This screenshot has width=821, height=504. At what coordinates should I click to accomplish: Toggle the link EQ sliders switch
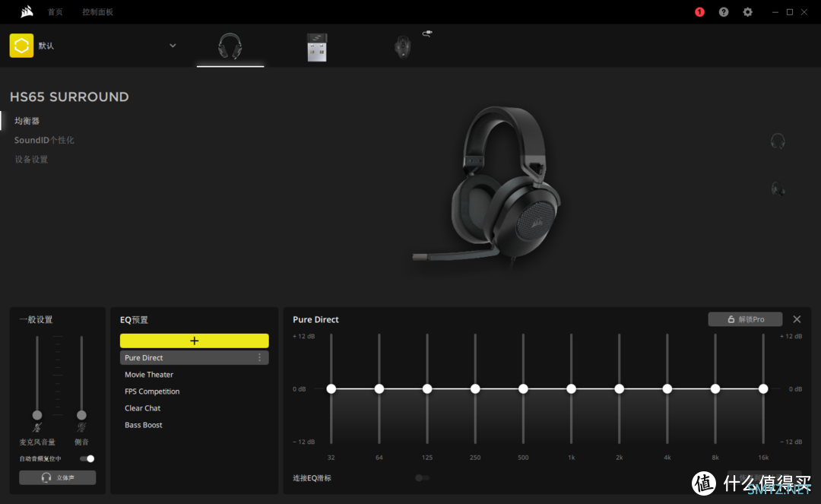point(422,478)
